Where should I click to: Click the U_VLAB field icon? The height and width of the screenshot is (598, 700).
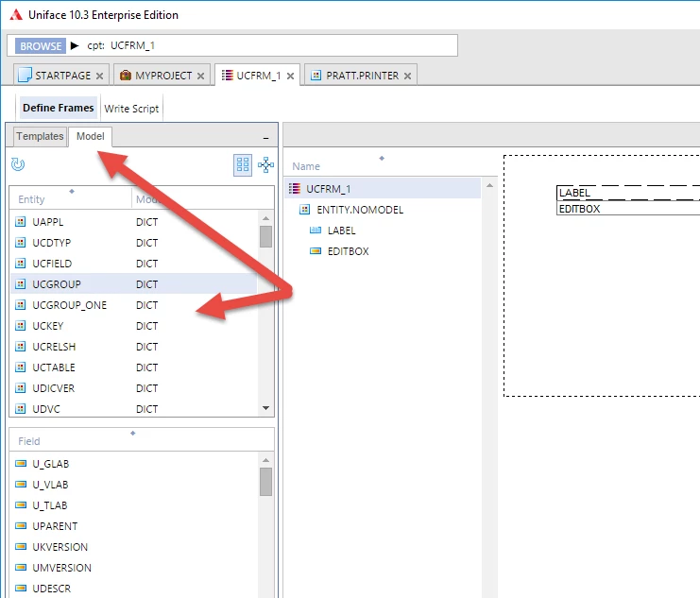[21, 484]
